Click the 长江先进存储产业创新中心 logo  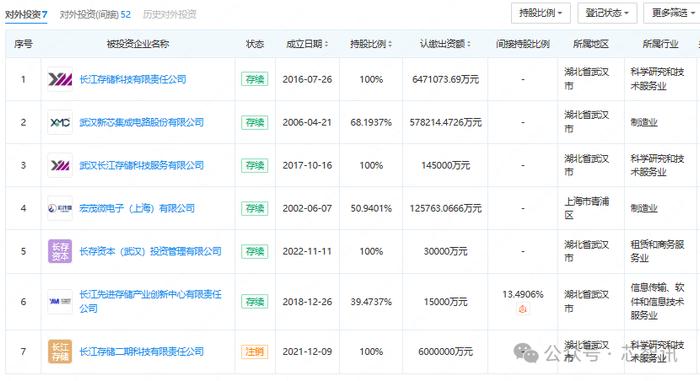point(60,301)
